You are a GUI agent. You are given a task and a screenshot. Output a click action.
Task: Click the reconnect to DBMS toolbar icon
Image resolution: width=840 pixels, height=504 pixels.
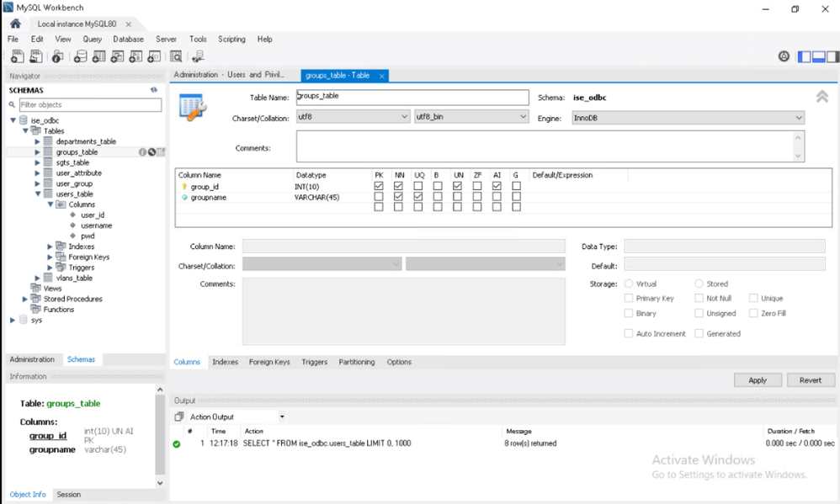198,56
